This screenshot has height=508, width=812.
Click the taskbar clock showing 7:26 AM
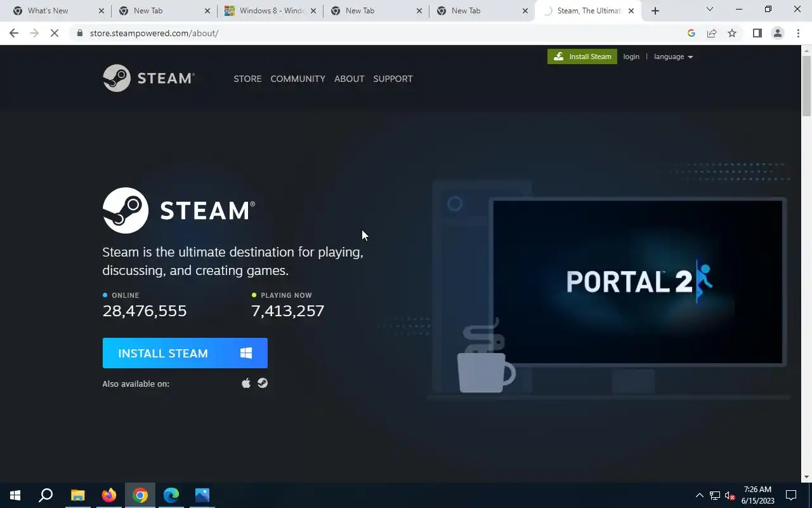tap(757, 495)
